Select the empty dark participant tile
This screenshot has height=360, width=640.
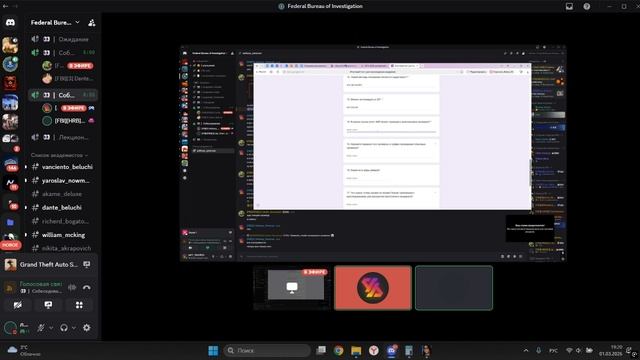click(454, 288)
